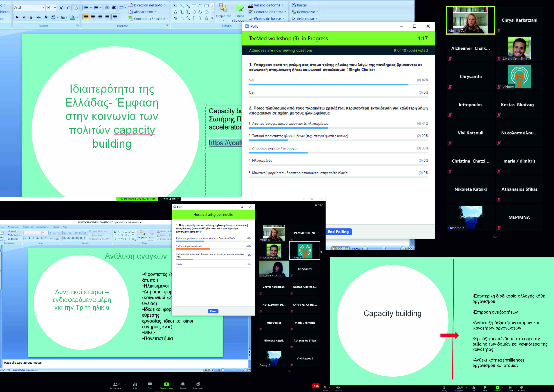Screen dimensions: 554x392
Task: Open bullets list icon in the ribbon with Arial
Action: pos(86,8)
